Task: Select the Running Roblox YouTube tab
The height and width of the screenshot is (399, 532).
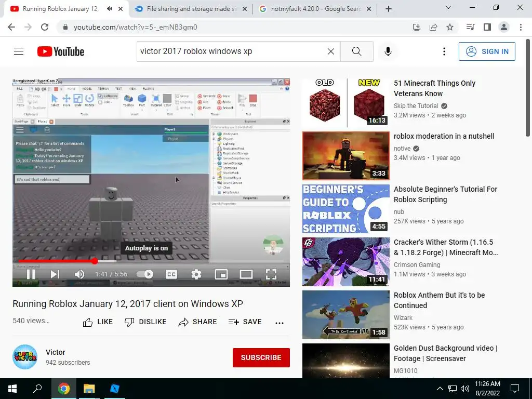Action: [x=60, y=9]
